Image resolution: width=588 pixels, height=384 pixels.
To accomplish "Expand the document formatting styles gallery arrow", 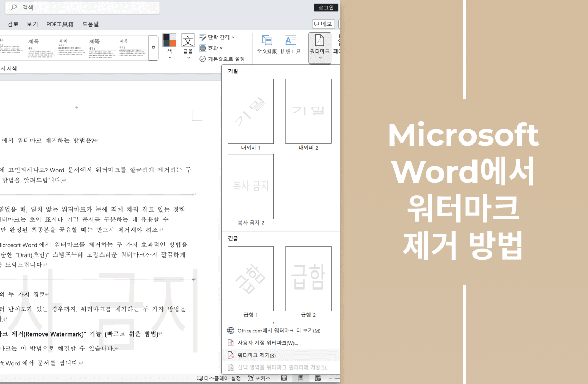I will click(x=153, y=48).
